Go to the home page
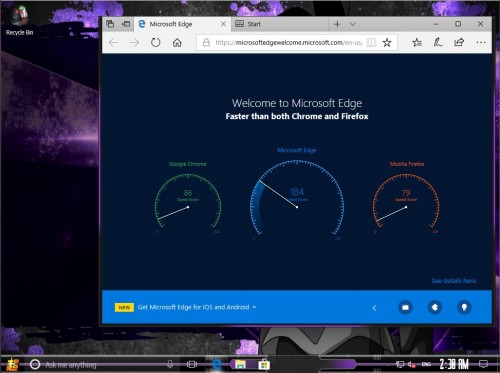The image size is (500, 373). click(177, 43)
